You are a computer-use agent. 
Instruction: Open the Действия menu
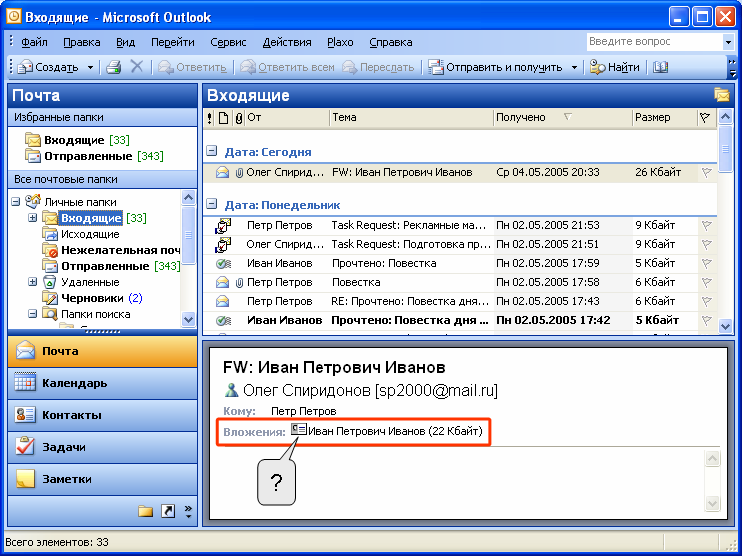[x=287, y=42]
